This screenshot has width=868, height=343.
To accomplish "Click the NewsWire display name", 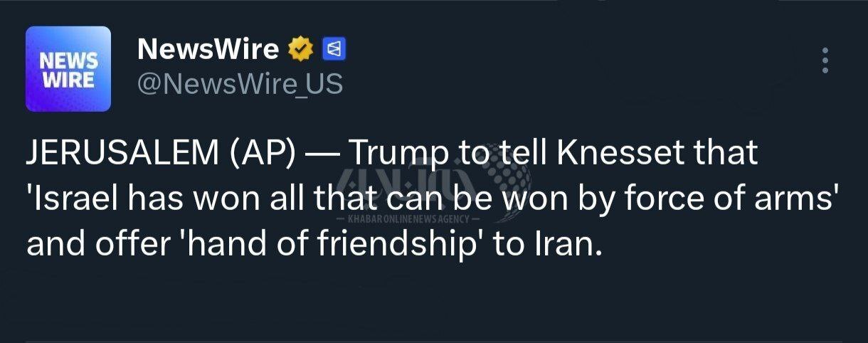I will (208, 49).
